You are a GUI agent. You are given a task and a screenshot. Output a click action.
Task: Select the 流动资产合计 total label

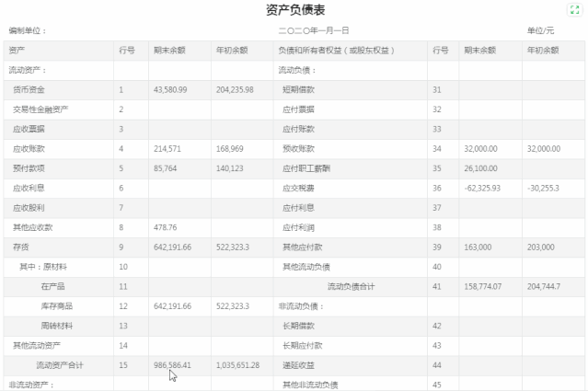(x=60, y=365)
